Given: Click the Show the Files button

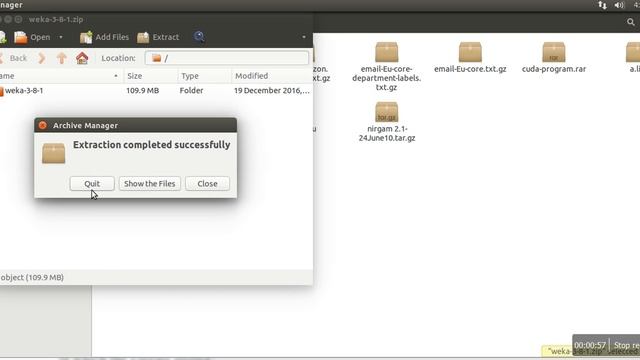Looking at the screenshot, I should (x=149, y=184).
